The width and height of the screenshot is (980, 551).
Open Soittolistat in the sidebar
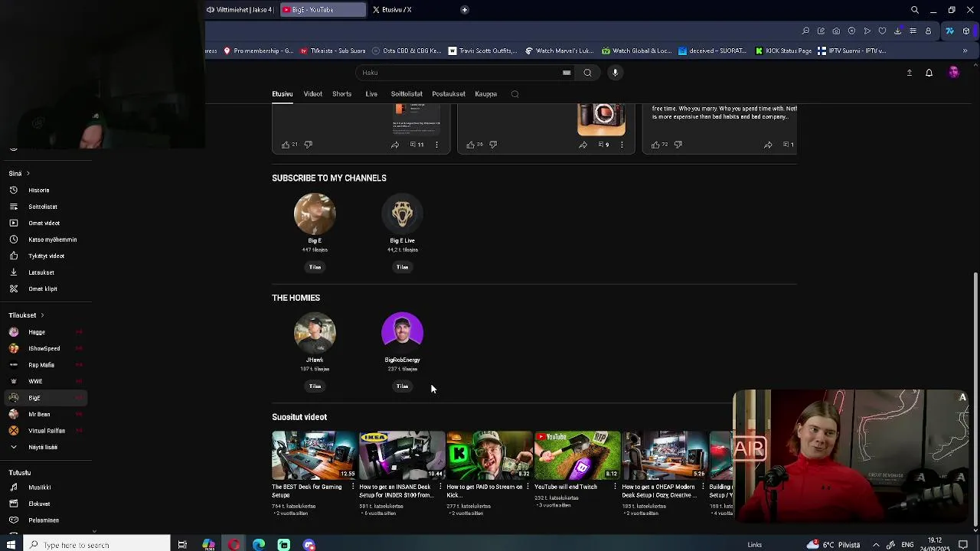click(43, 207)
